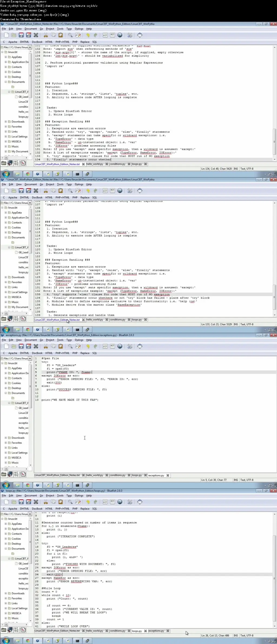Close loops.py document tab in loops.py window
The width and height of the screenshot is (277, 644).
pos(146,631)
